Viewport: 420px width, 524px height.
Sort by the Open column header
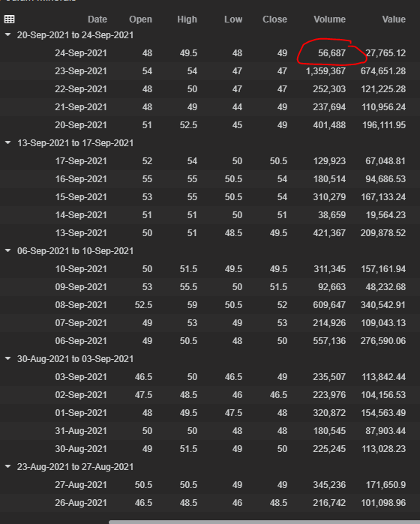(x=140, y=19)
